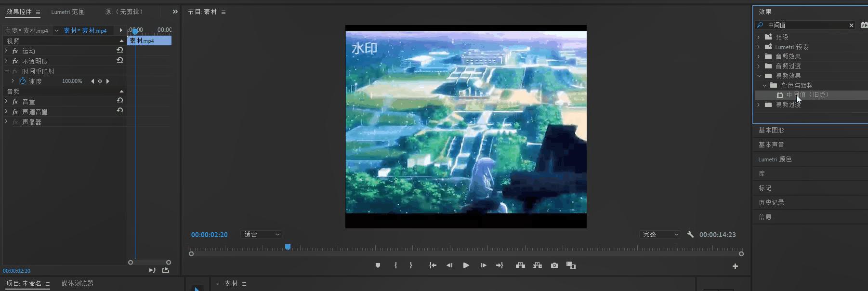Go to In point button
Screen dimensions: 868x291
tap(433, 265)
